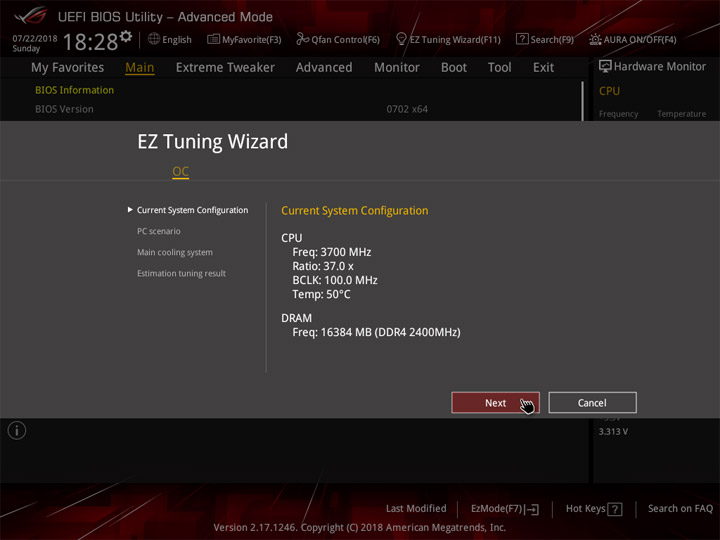Image resolution: width=720 pixels, height=540 pixels.
Task: Click the 0702 x64 value
Action: 407,109
